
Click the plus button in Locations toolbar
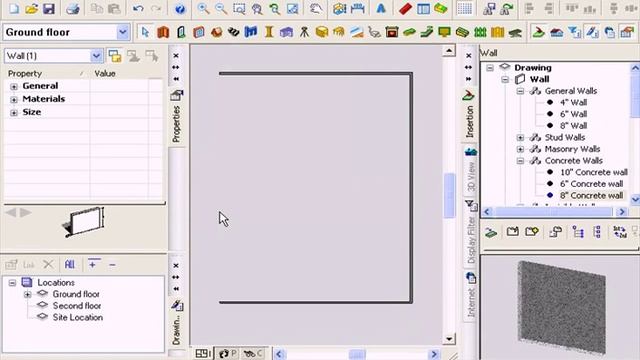coord(93,264)
